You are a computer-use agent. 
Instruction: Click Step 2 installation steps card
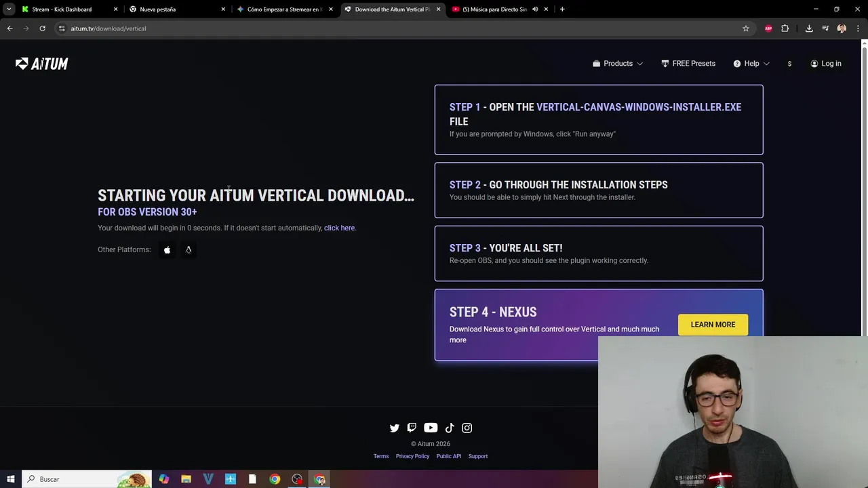pyautogui.click(x=599, y=190)
